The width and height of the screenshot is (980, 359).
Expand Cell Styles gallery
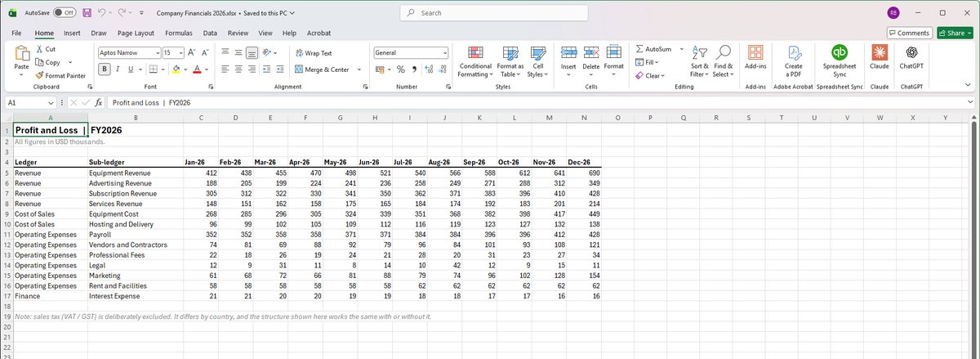tap(537, 61)
